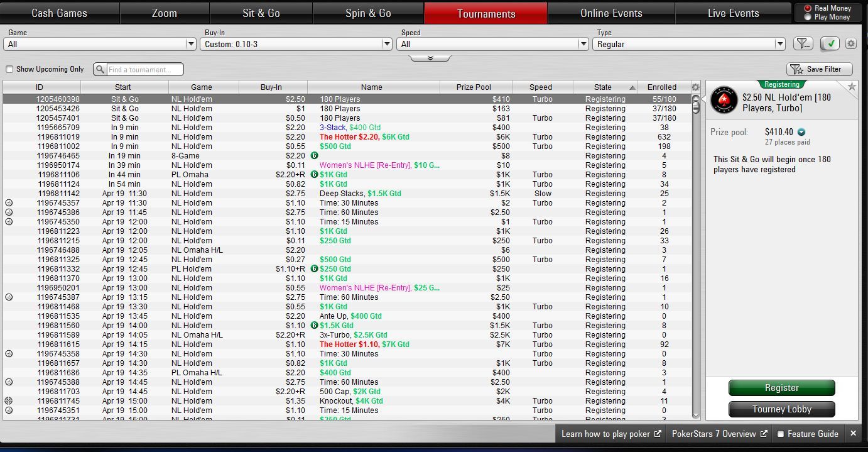Click funnel-star icon on Save Filter
Screen dimensions: 868x452
click(x=796, y=69)
